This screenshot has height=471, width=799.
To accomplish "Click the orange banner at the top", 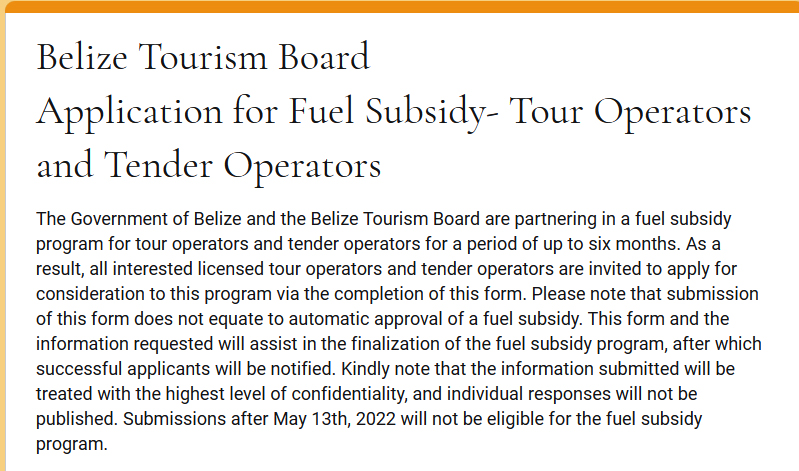I will (400, 7).
